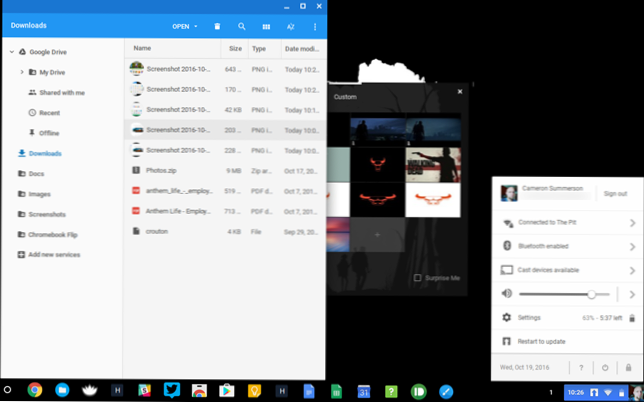
Task: Pick the white-background bull logo wallpaper
Action: coord(433,200)
